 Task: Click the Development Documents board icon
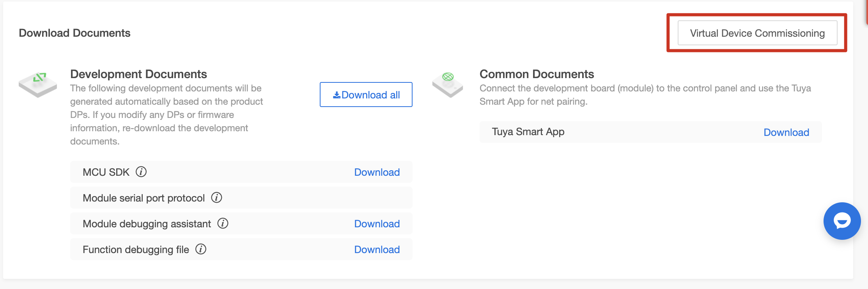(x=38, y=84)
